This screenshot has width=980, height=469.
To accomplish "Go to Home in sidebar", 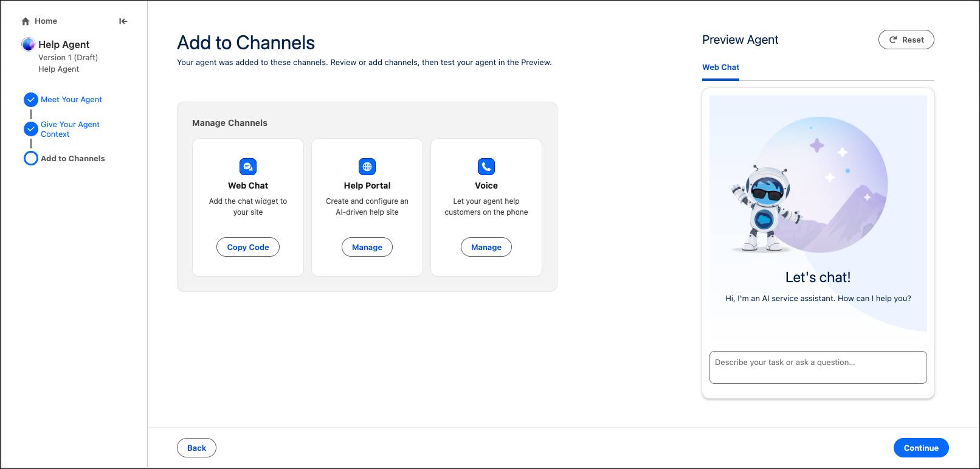I will tap(46, 21).
